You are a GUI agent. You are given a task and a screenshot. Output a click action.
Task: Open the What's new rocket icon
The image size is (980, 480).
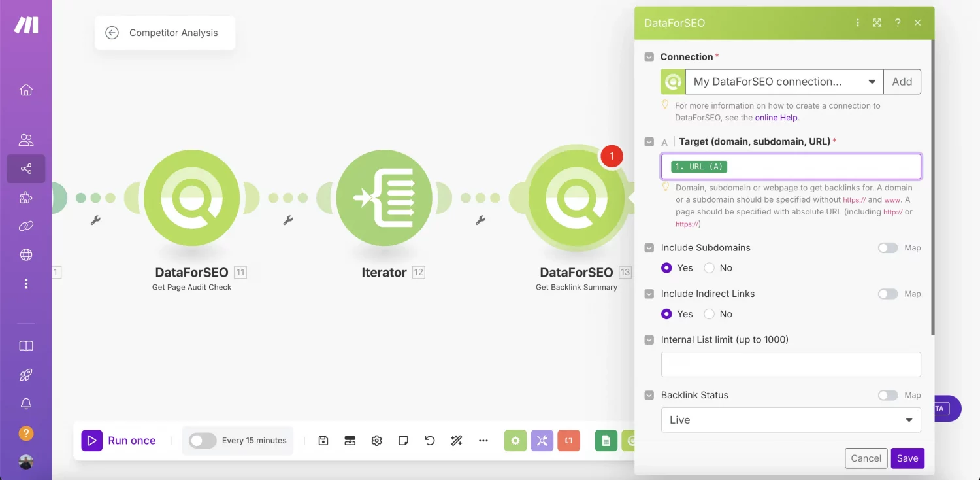(x=26, y=375)
